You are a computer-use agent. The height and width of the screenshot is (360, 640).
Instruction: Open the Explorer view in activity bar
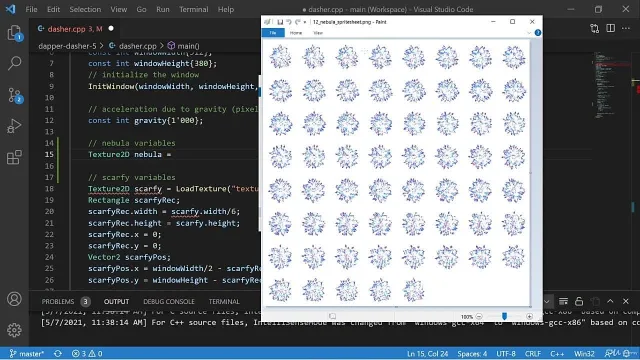pos(14,33)
